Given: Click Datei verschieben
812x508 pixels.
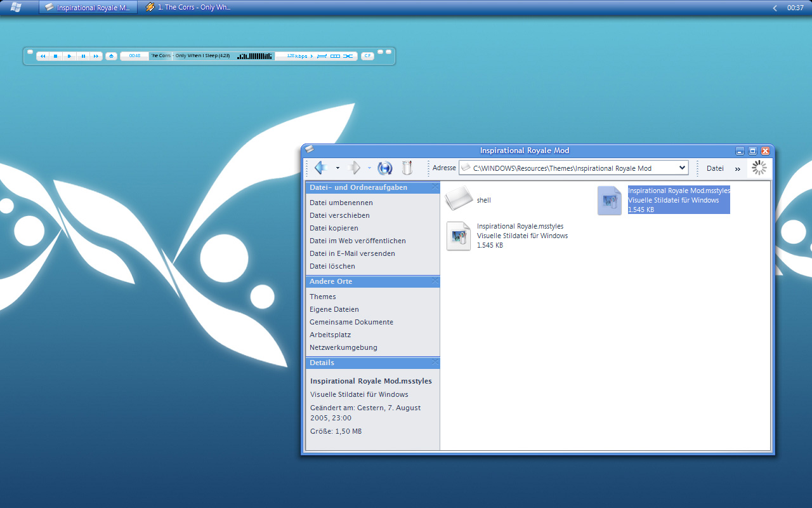Looking at the screenshot, I should [x=339, y=215].
